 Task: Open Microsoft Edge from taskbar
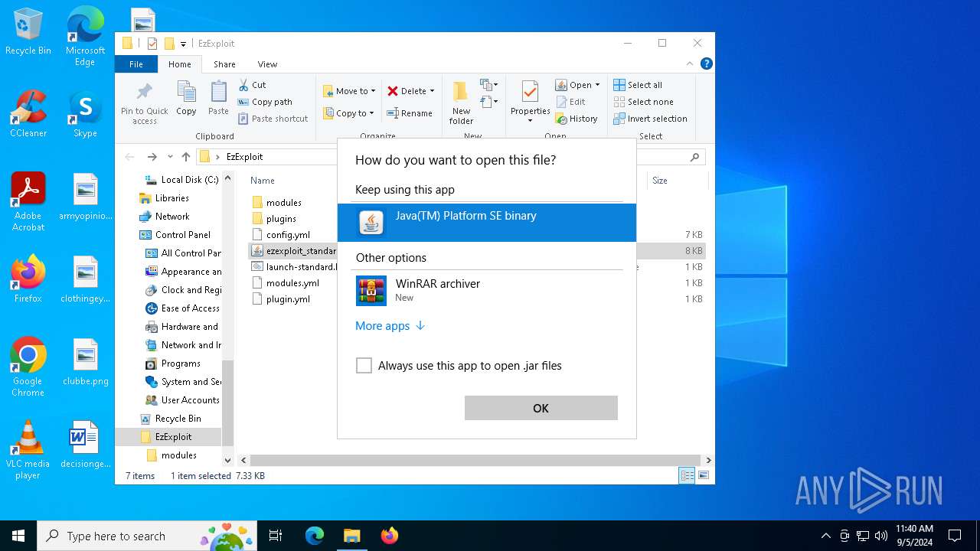(x=315, y=536)
